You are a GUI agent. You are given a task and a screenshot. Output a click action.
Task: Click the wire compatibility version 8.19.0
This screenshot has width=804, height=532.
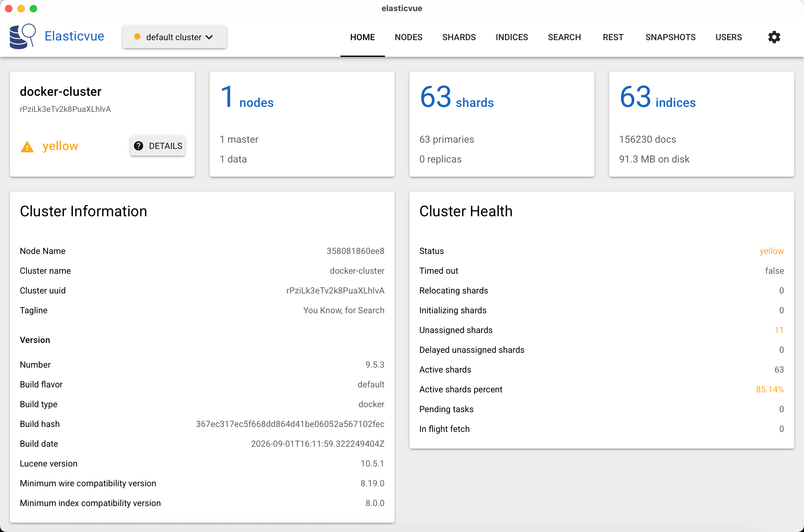click(x=372, y=483)
